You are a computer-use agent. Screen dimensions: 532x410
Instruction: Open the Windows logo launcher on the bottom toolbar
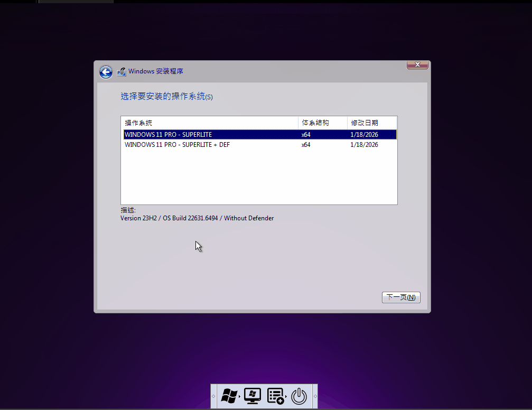tap(229, 396)
